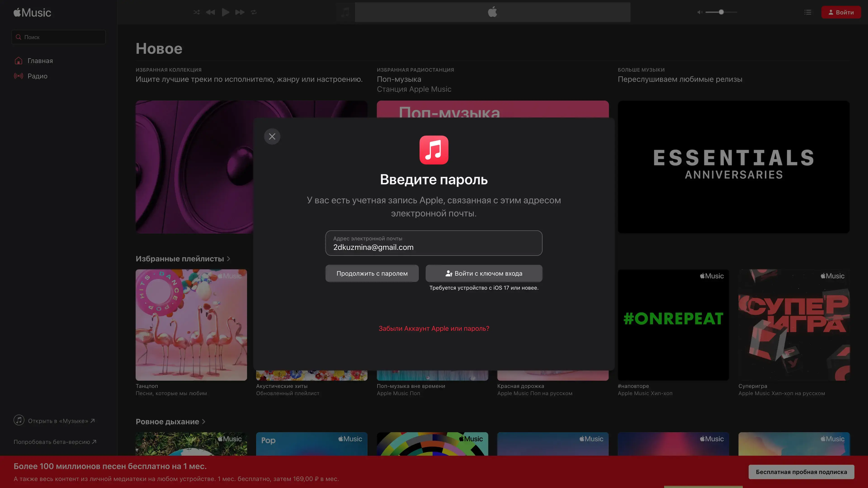Image resolution: width=868 pixels, height=488 pixels.
Task: Expand Избранные плейлисты section chevron
Action: click(x=229, y=259)
